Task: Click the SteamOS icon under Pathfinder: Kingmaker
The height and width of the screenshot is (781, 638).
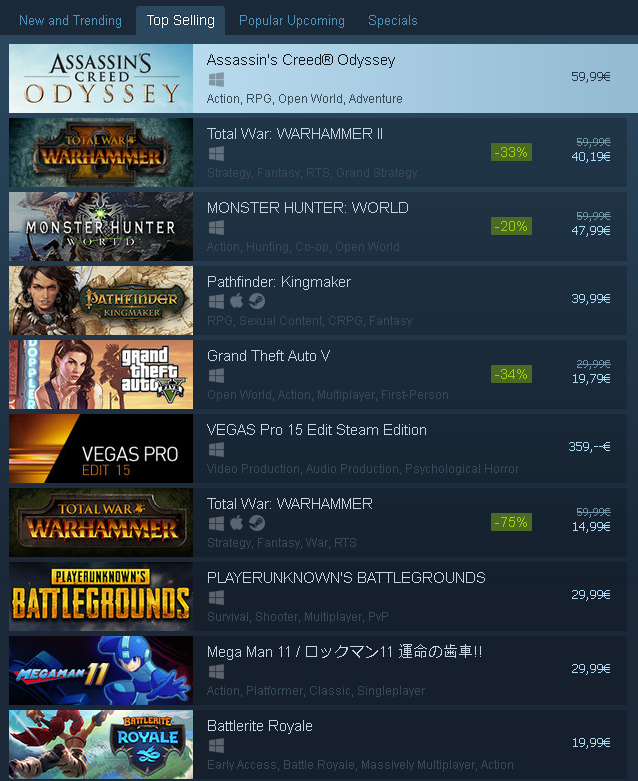Action: [x=257, y=301]
